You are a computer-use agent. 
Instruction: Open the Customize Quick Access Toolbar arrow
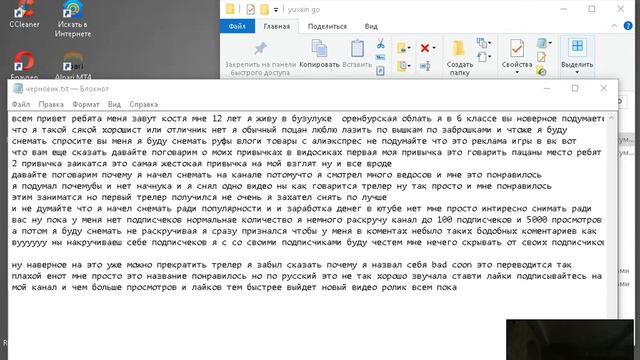276,9
